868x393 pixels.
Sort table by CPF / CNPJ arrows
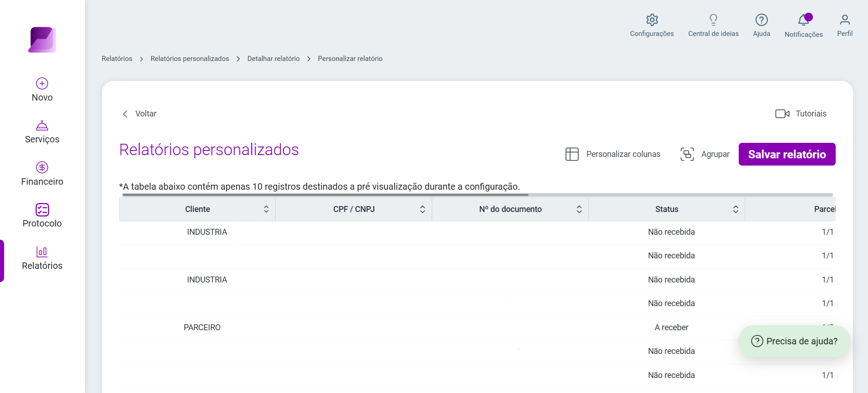point(422,209)
